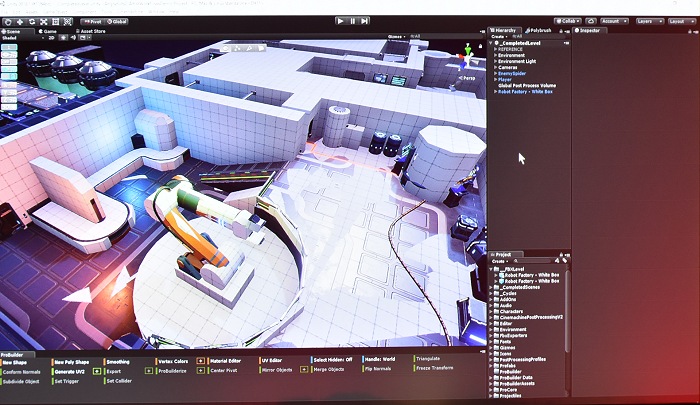
Task: Expand the REFERENCE object
Action: point(496,49)
